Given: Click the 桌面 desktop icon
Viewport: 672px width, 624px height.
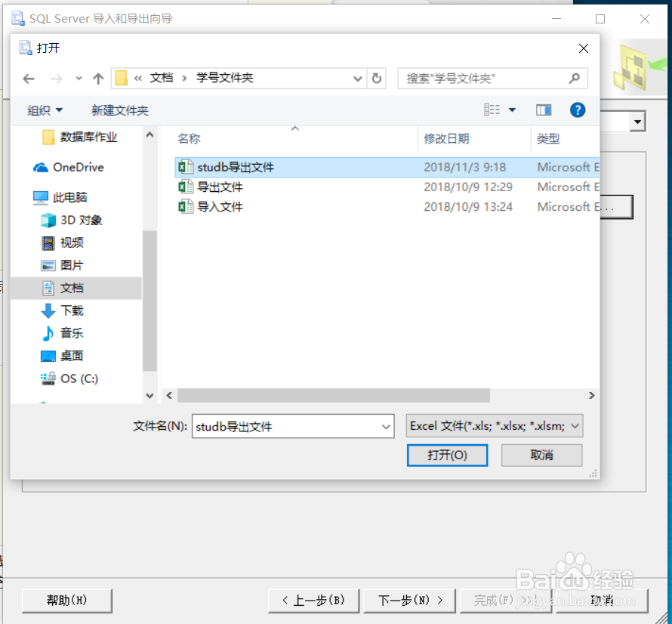Looking at the screenshot, I should coord(48,357).
